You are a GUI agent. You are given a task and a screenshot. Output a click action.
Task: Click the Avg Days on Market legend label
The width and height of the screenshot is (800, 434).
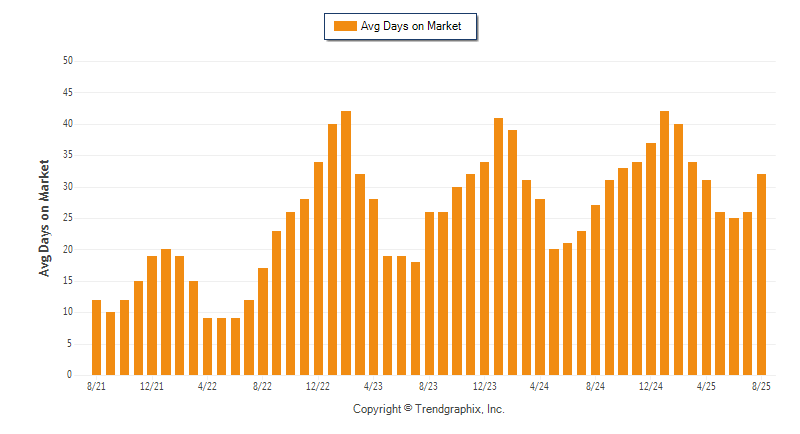[411, 26]
